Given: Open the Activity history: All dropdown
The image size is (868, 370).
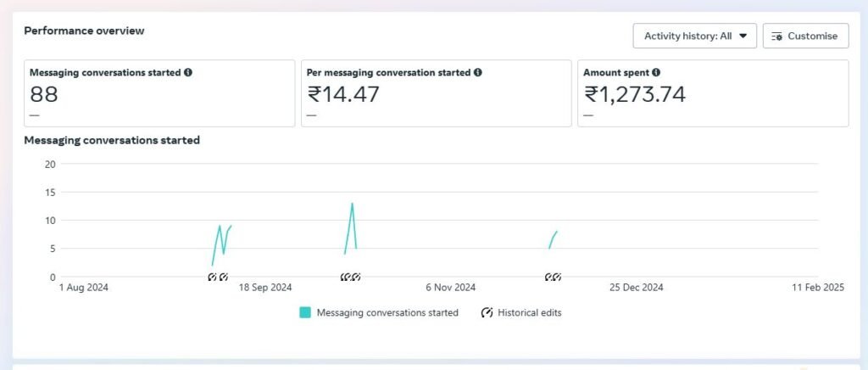Looking at the screenshot, I should point(694,36).
